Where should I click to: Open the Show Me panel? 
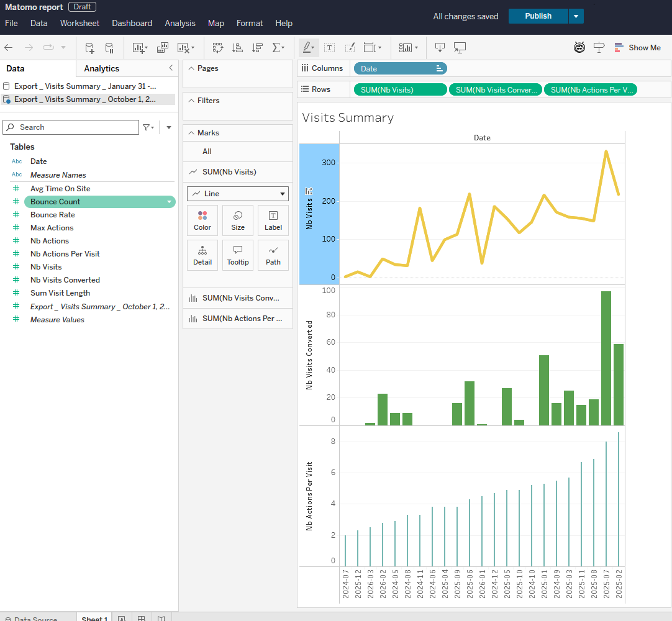(638, 47)
